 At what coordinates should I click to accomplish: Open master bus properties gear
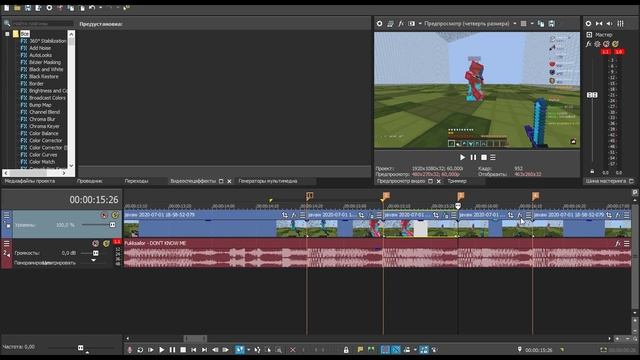click(x=589, y=24)
